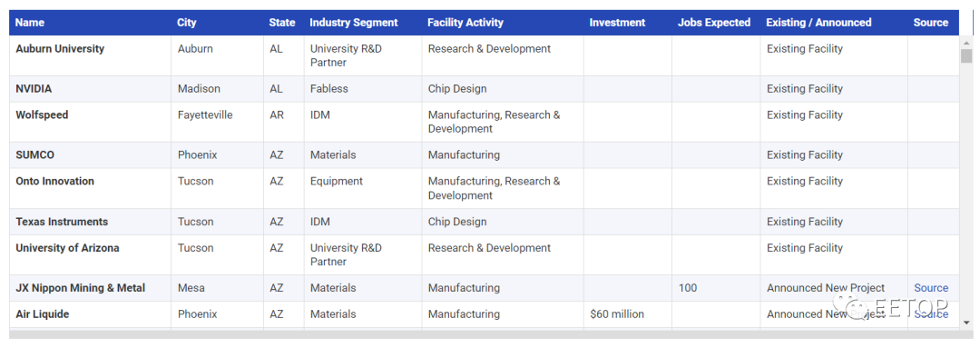This screenshot has height=348, width=980.
Task: Click the scrollbar up arrow
Action: (966, 42)
